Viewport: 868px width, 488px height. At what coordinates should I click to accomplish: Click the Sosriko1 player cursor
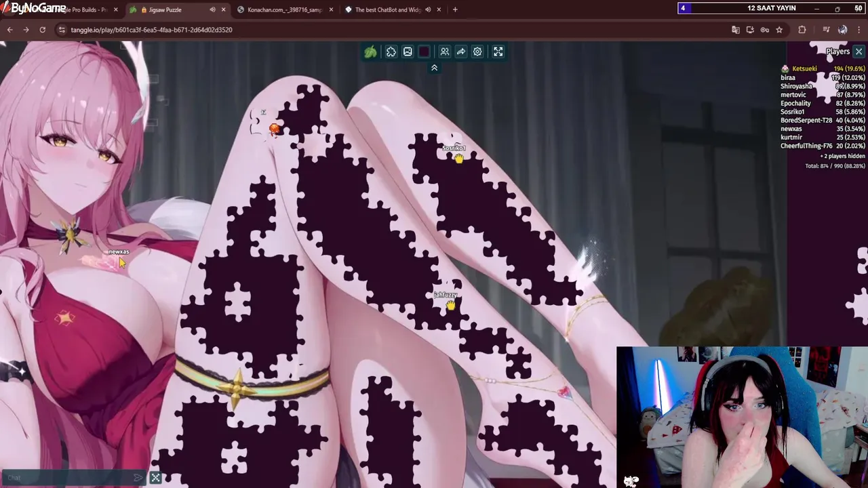[459, 158]
